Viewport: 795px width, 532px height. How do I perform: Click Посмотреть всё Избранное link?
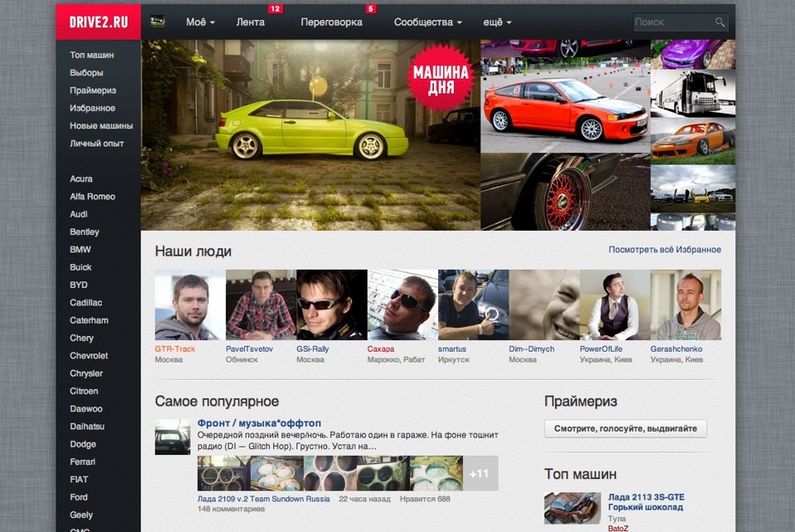coord(665,249)
